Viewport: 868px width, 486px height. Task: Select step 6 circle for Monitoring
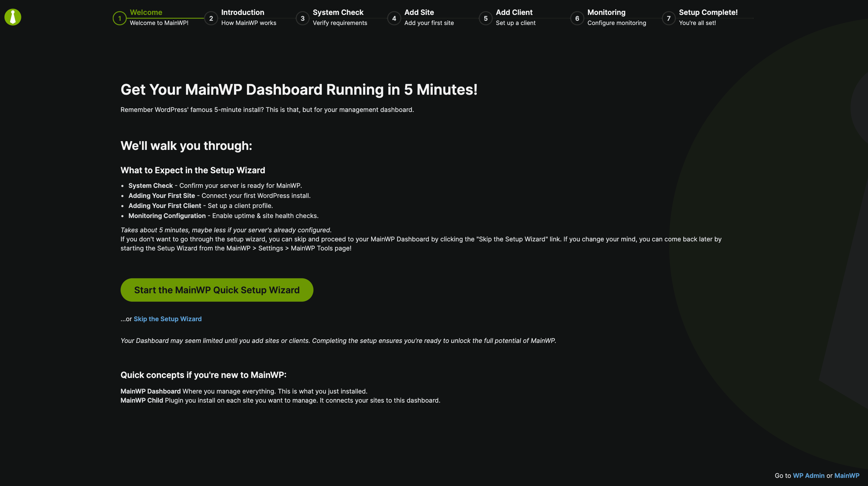(x=577, y=18)
